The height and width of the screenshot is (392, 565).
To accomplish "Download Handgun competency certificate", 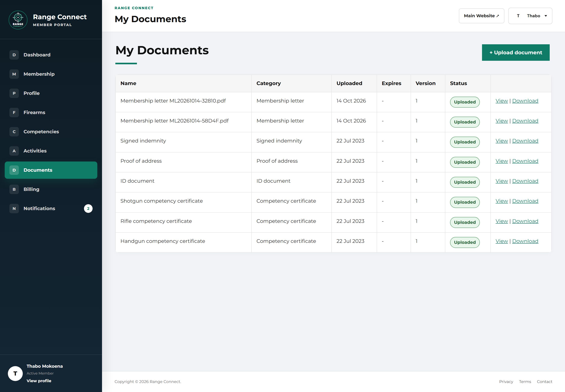I will tap(525, 241).
